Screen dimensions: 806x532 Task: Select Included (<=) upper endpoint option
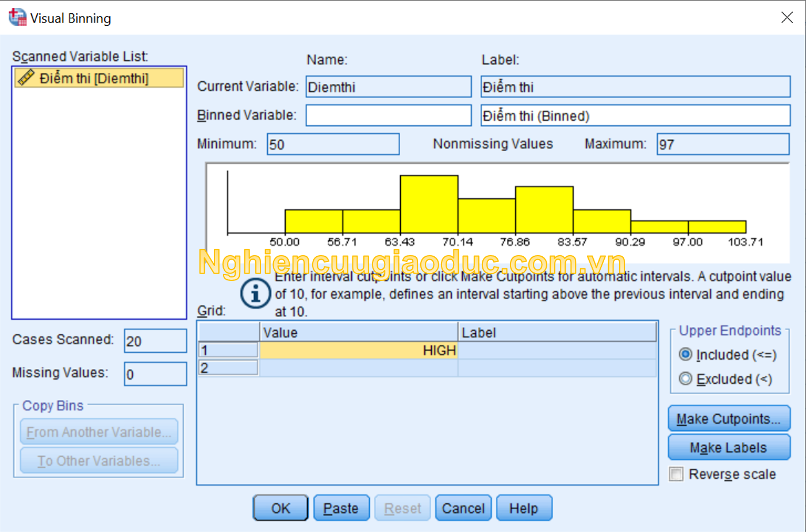click(685, 354)
